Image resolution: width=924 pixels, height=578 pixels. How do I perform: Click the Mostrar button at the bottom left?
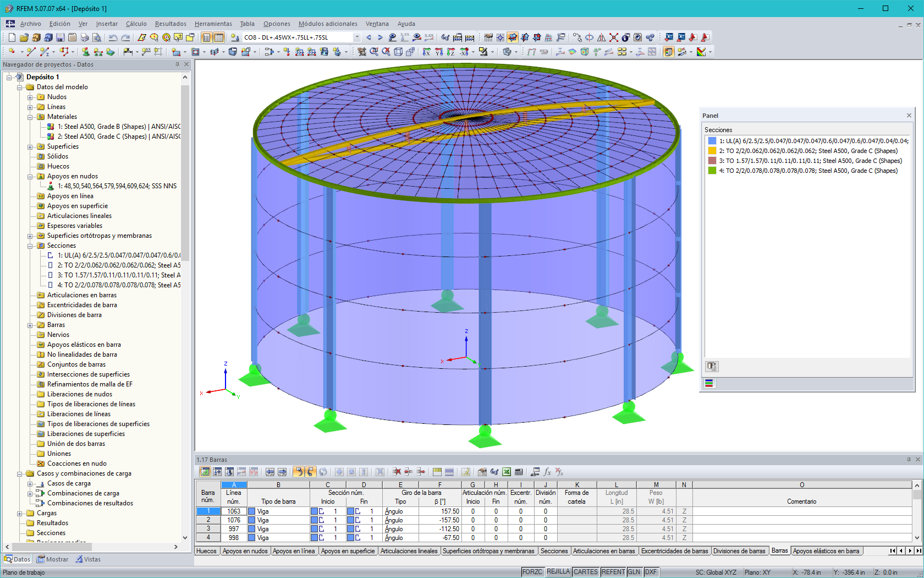pos(52,559)
